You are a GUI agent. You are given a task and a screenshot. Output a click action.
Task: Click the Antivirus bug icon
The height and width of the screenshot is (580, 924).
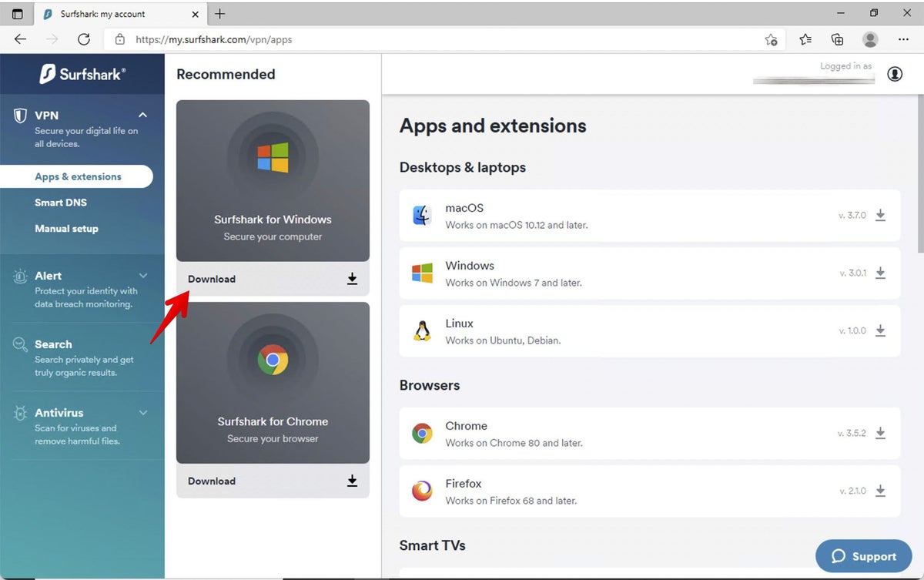[21, 414]
